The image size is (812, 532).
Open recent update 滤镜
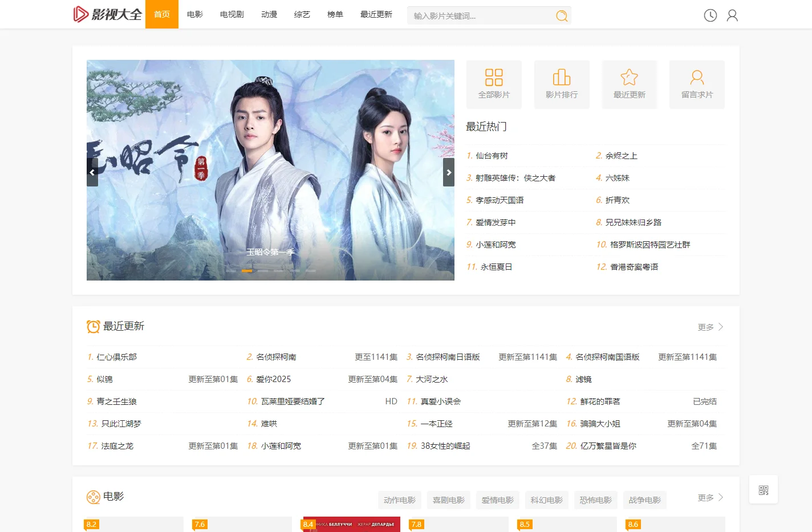pyautogui.click(x=583, y=379)
